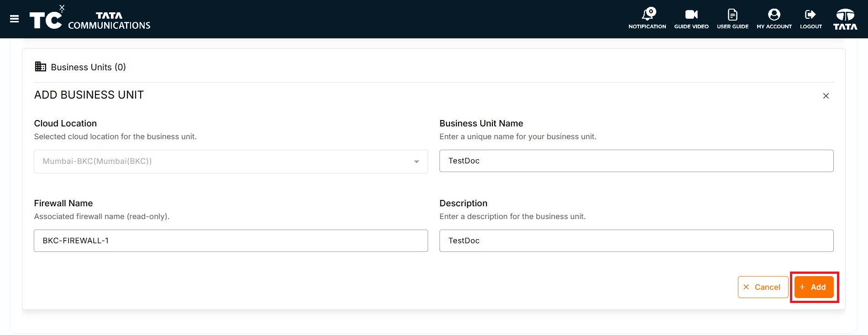This screenshot has height=335, width=868.
Task: Click 'Enter a description for the business unit.' text
Action: click(512, 216)
